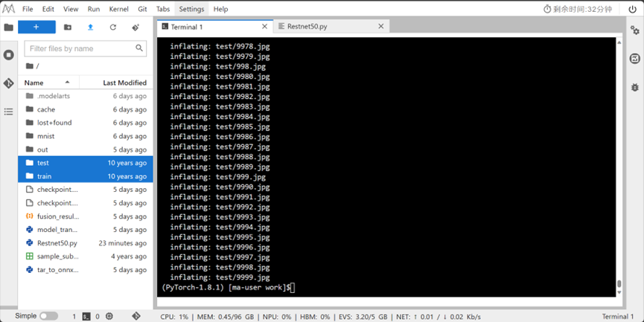Click the JupyterLab ModelArts logo

[9, 9]
